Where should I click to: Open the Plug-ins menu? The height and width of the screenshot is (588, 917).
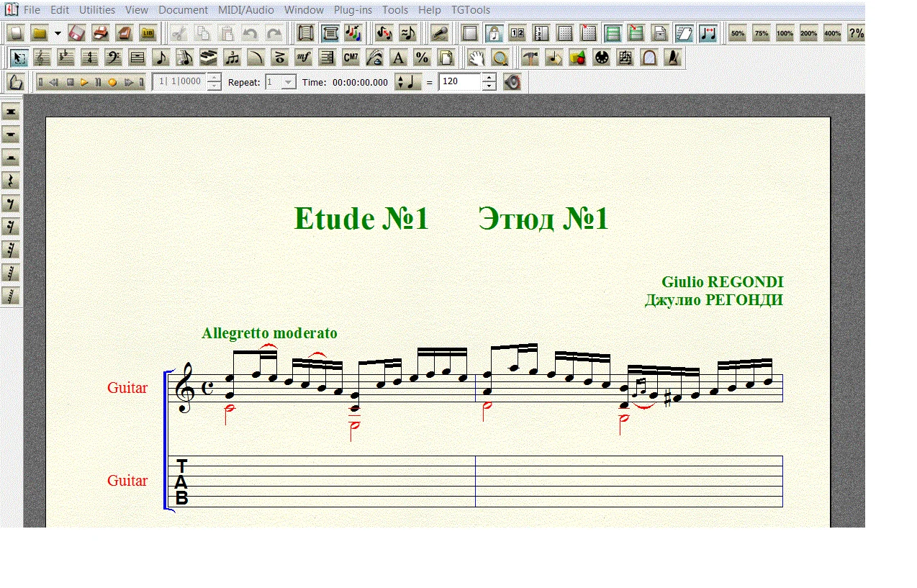353,10
